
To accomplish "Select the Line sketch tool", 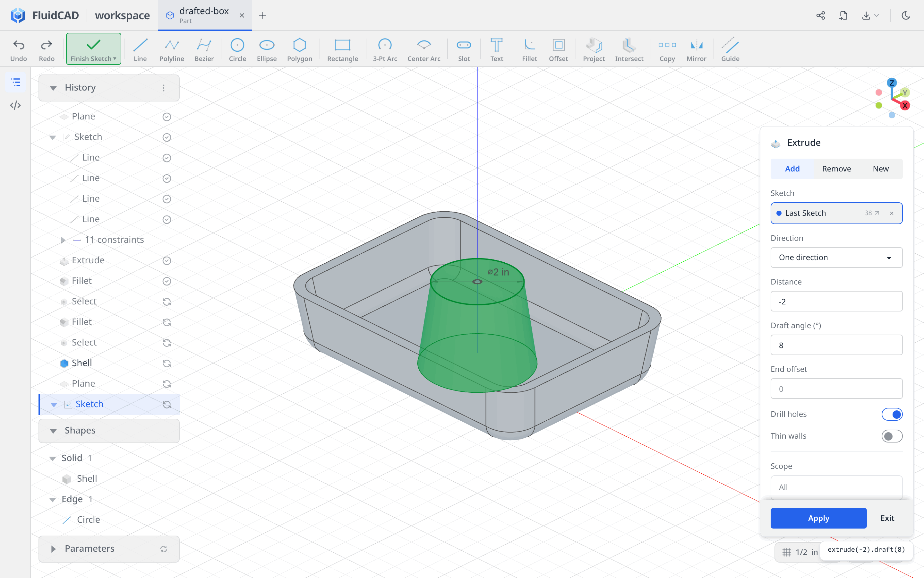I will tap(140, 50).
